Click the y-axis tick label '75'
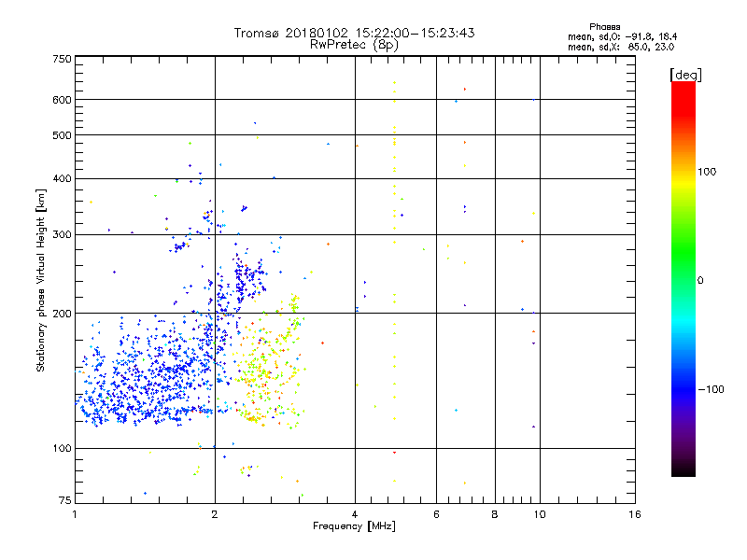 pyautogui.click(x=65, y=500)
